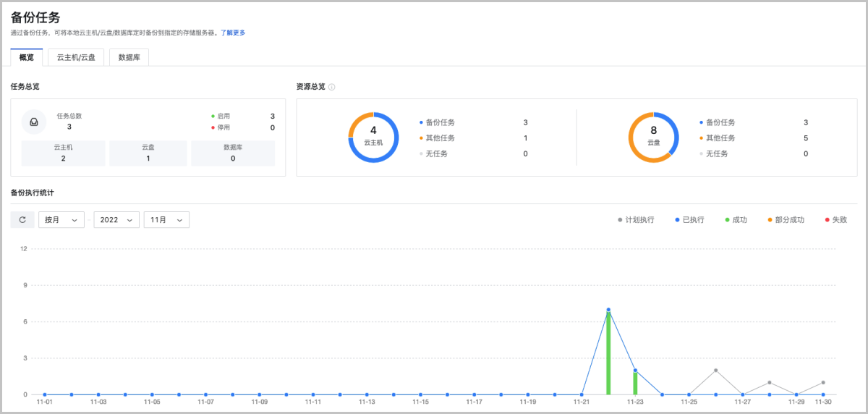Click the refresh icon beside 按月
Image resolution: width=868 pixels, height=414 pixels.
[x=22, y=220]
